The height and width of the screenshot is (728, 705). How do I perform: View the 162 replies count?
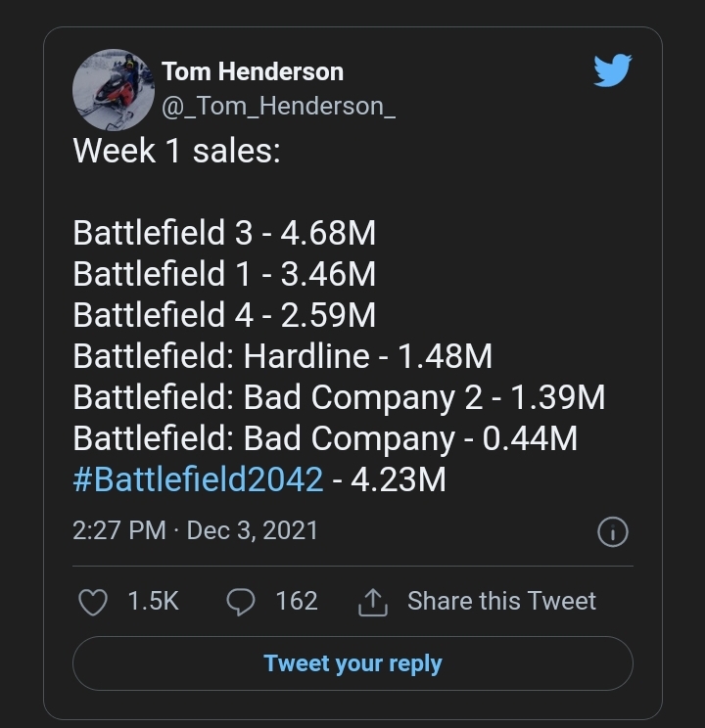[297, 601]
